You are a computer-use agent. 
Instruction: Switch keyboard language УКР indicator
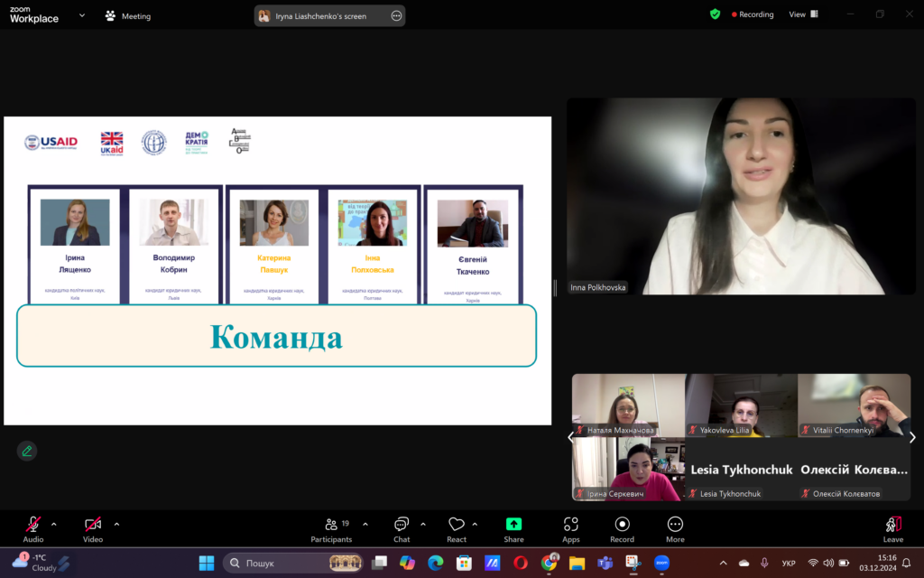coord(789,564)
